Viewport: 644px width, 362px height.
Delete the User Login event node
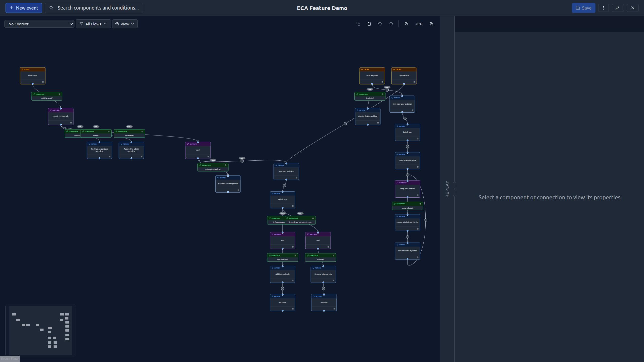[x=43, y=82]
